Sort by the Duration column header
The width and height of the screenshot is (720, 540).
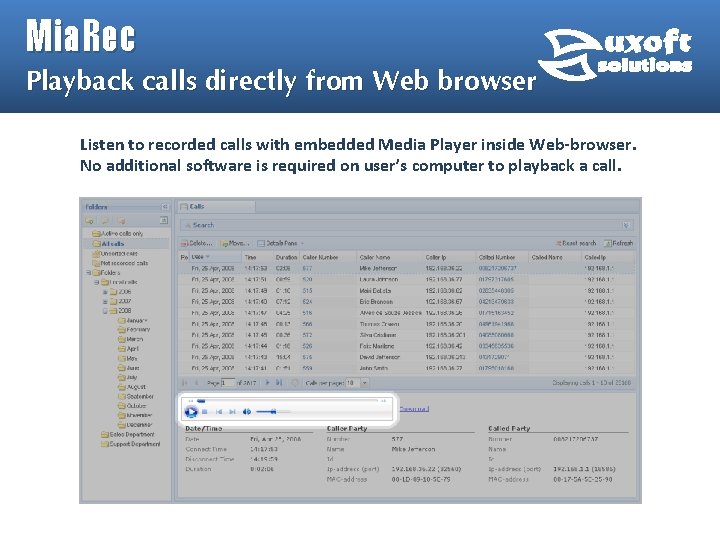(287, 257)
